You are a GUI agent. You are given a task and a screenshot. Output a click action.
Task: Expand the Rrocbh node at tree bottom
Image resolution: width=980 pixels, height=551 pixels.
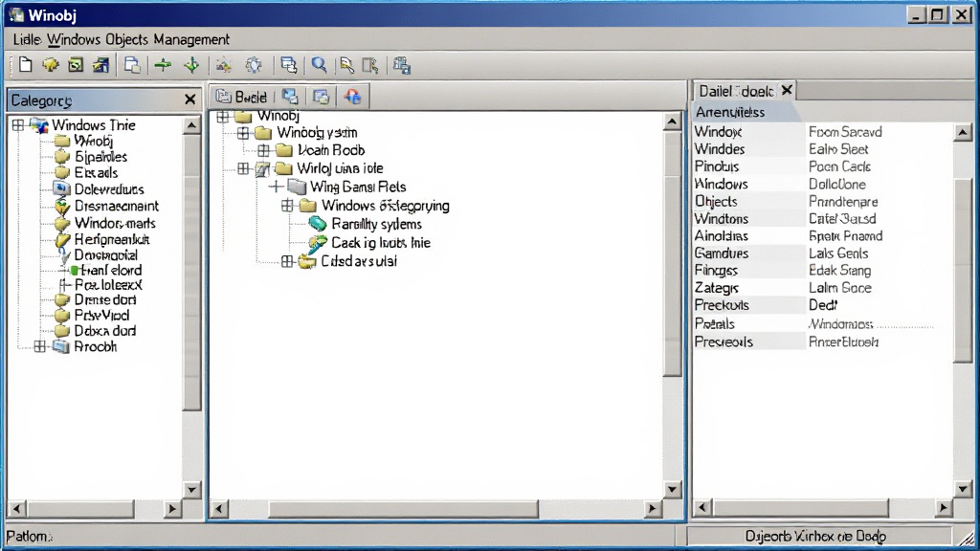pos(40,346)
